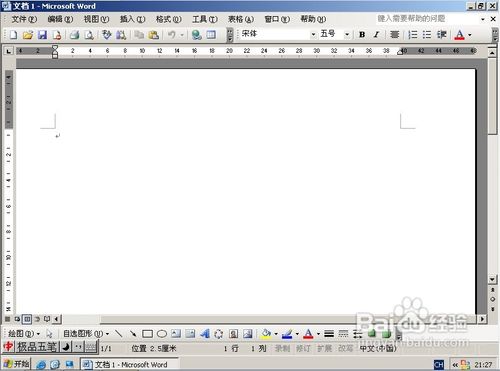
Task: Switch to Print Layout view button
Action: 27,319
